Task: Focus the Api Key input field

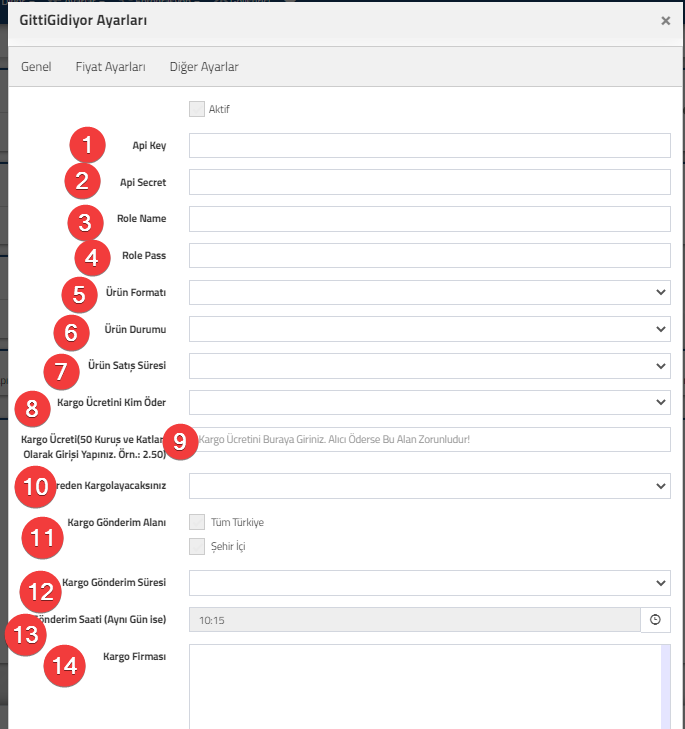Action: (430, 146)
